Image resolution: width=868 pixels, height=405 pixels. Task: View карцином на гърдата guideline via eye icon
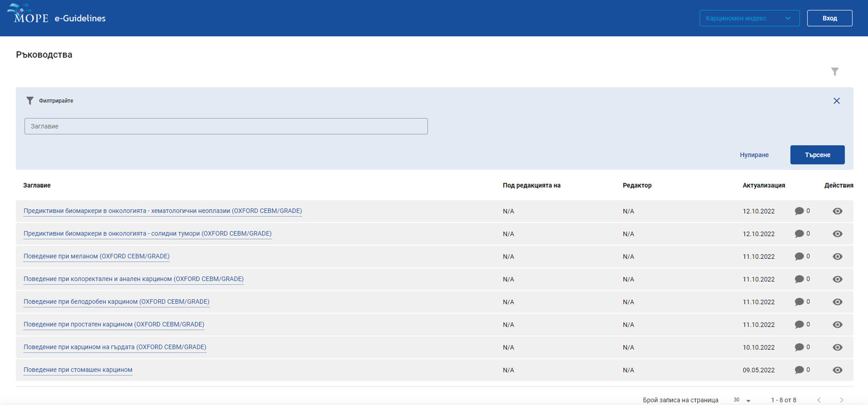838,347
